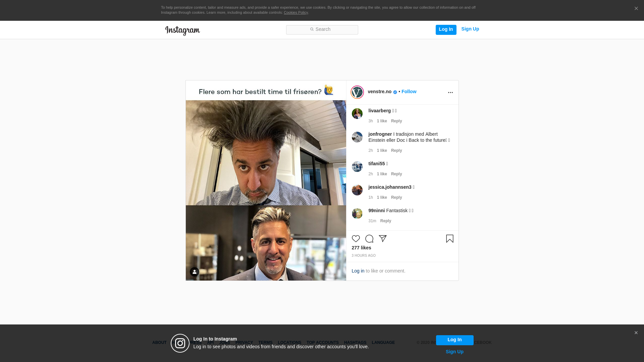Click the venstre.no username
Screen dimensions: 644x362
coord(379,92)
